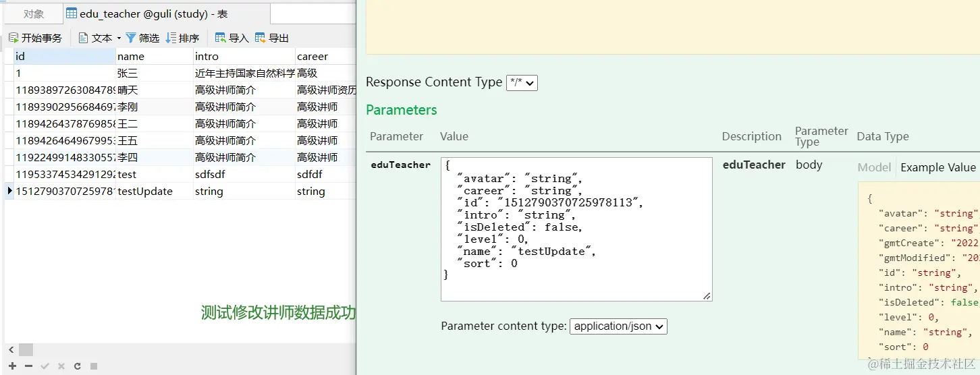
Task: Click the name column header
Action: [x=155, y=57]
